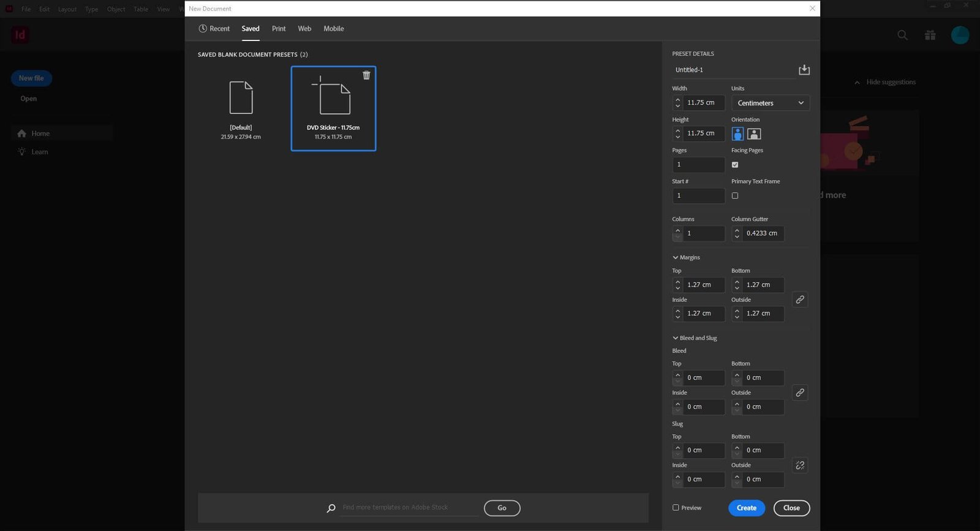This screenshot has height=531, width=980.
Task: Switch to the Print tab
Action: pos(279,29)
